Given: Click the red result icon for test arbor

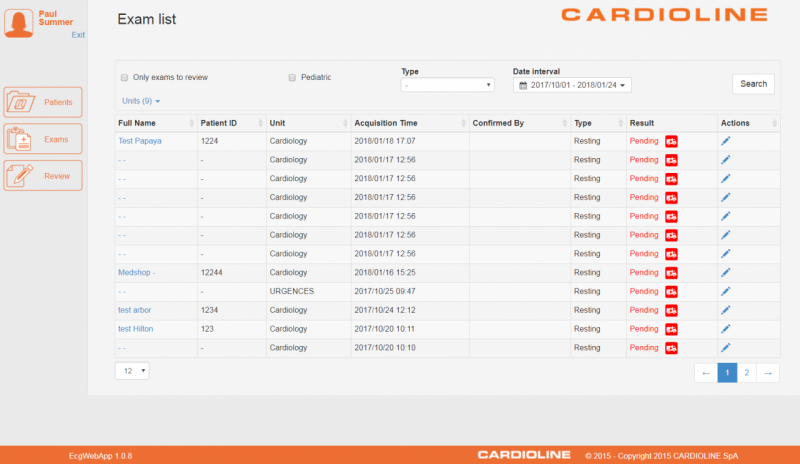Looking at the screenshot, I should click(671, 310).
